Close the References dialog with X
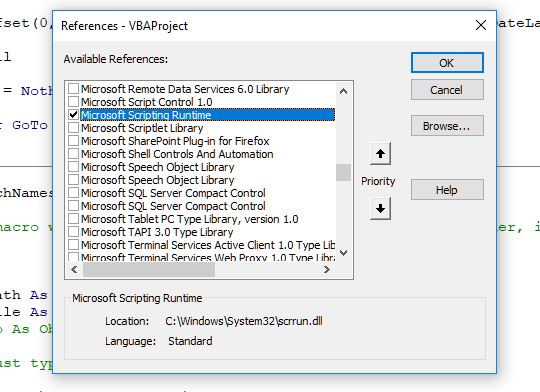 481,25
